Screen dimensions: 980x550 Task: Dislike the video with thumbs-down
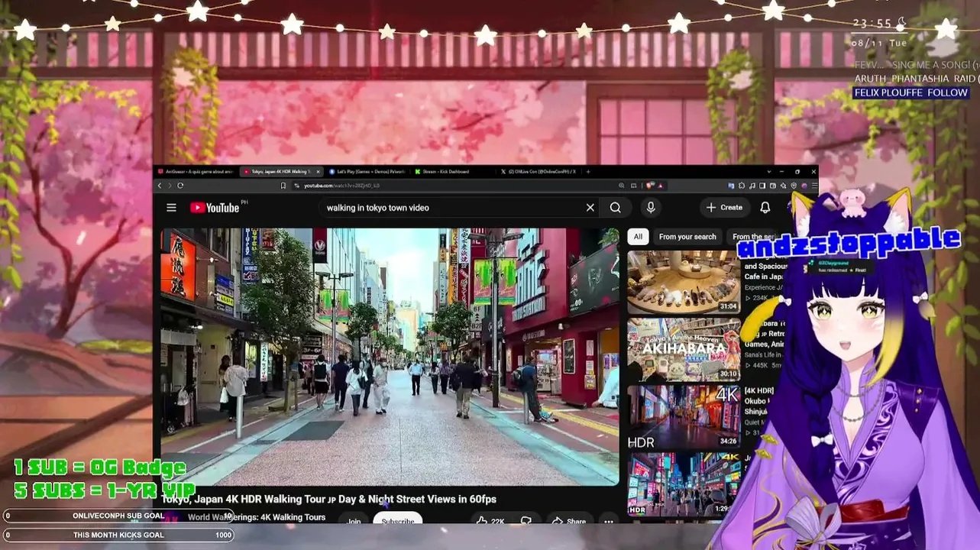pyautogui.click(x=526, y=521)
